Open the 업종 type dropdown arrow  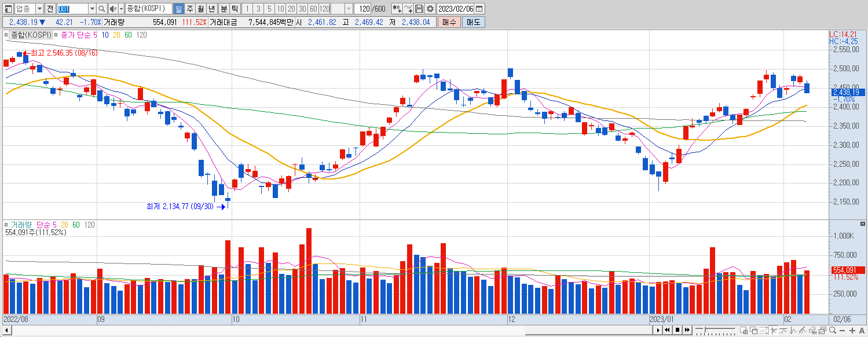click(x=39, y=9)
